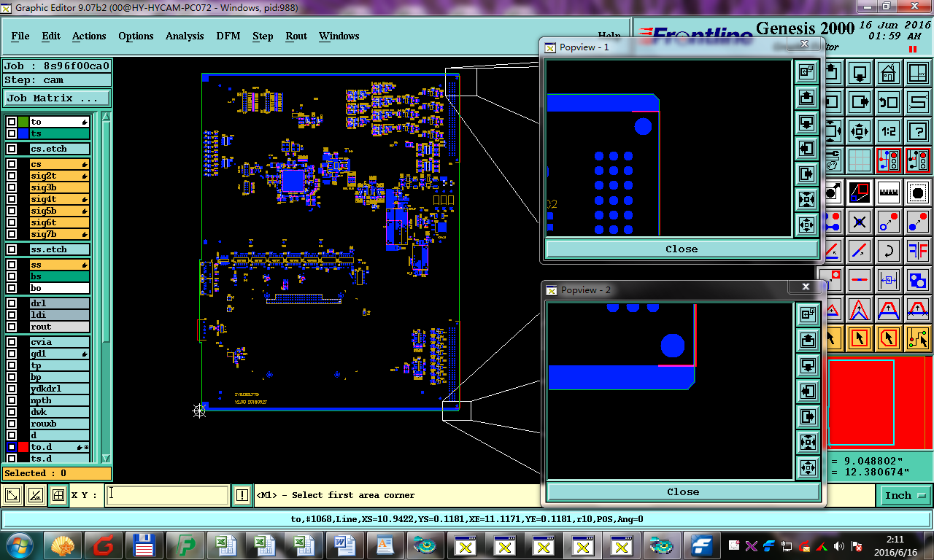Open the File menu

[x=20, y=36]
